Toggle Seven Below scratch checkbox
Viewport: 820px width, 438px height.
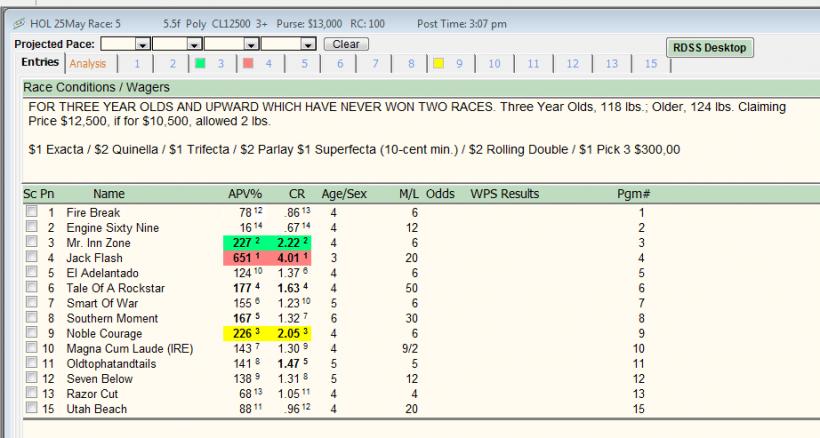pyautogui.click(x=32, y=377)
